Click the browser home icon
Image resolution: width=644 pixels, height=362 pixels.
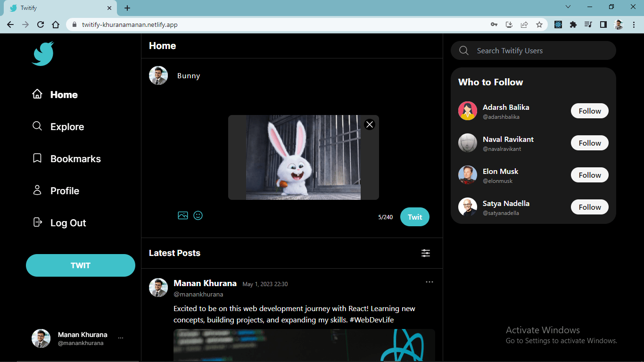(56, 25)
